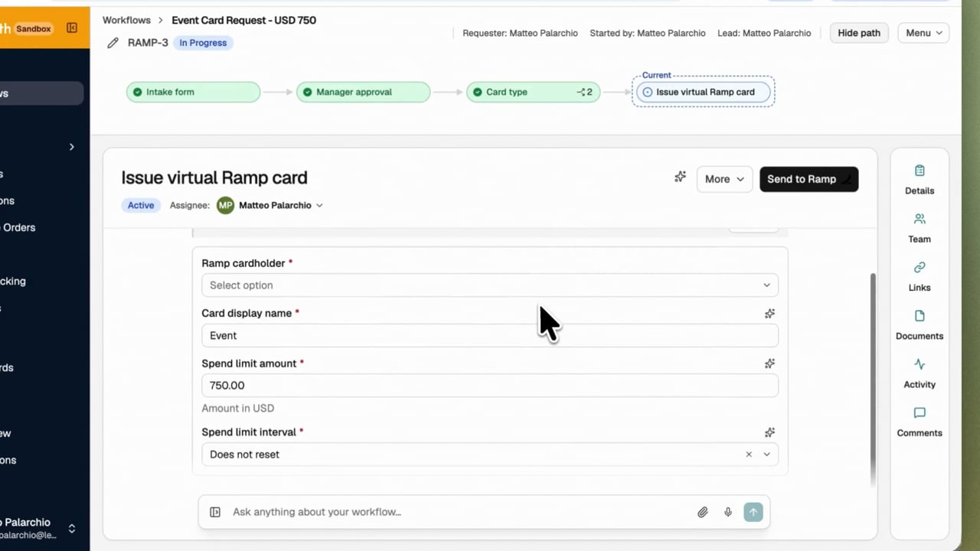The width and height of the screenshot is (980, 551).
Task: Click the AI sparkle icon next to More
Action: 680,178
